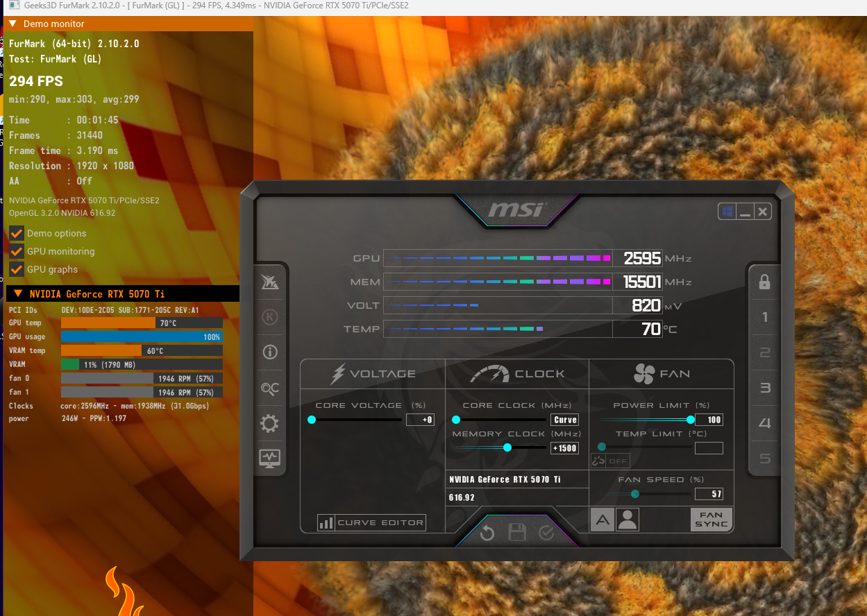Click 294 FPS counter in FurMark

(x=36, y=81)
